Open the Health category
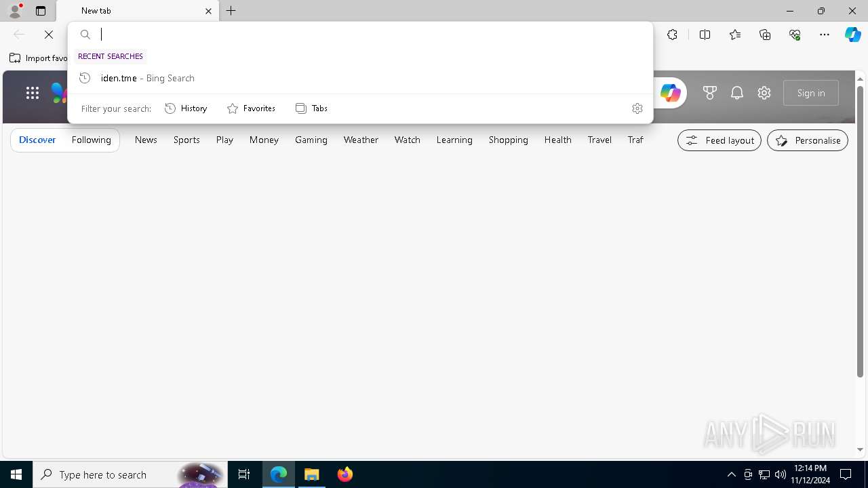 click(557, 140)
